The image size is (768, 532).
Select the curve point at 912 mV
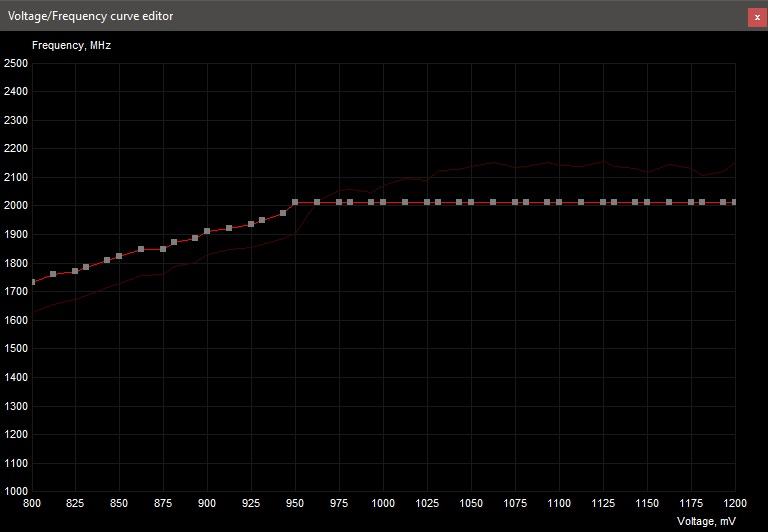pyautogui.click(x=229, y=228)
